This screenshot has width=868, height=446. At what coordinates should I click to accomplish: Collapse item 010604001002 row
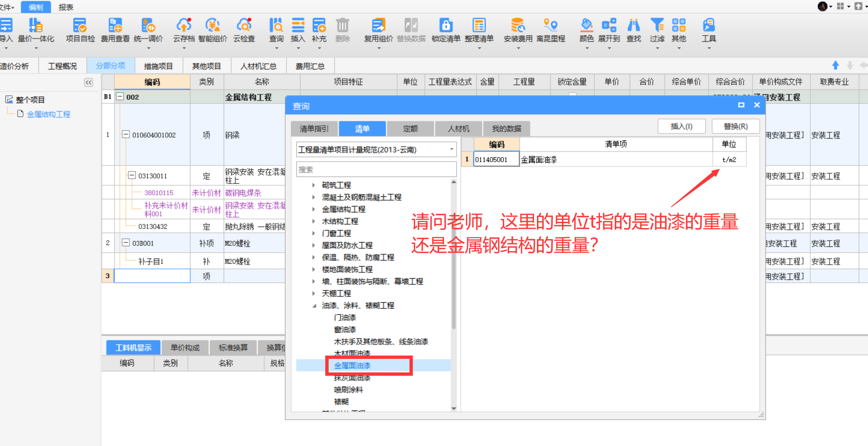pyautogui.click(x=126, y=135)
